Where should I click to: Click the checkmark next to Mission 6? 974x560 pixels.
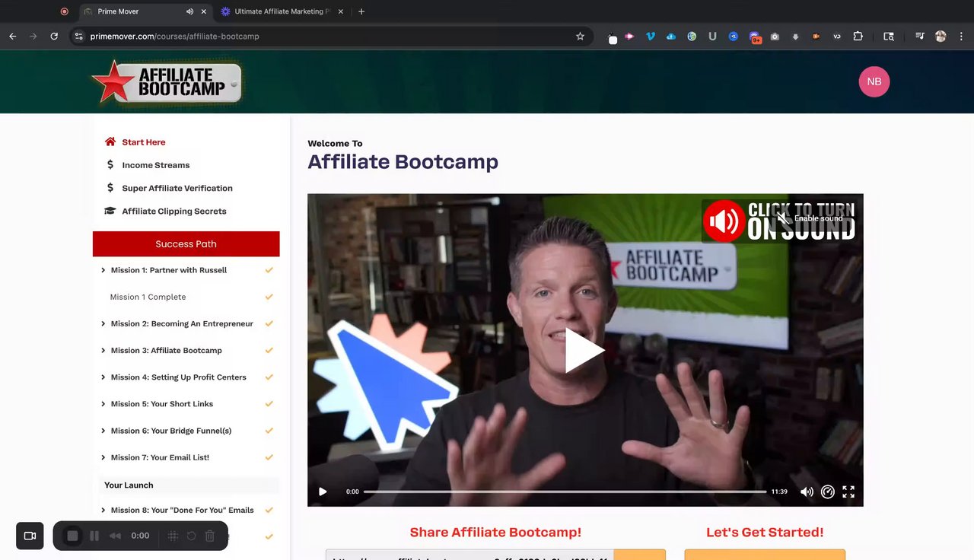tap(269, 431)
